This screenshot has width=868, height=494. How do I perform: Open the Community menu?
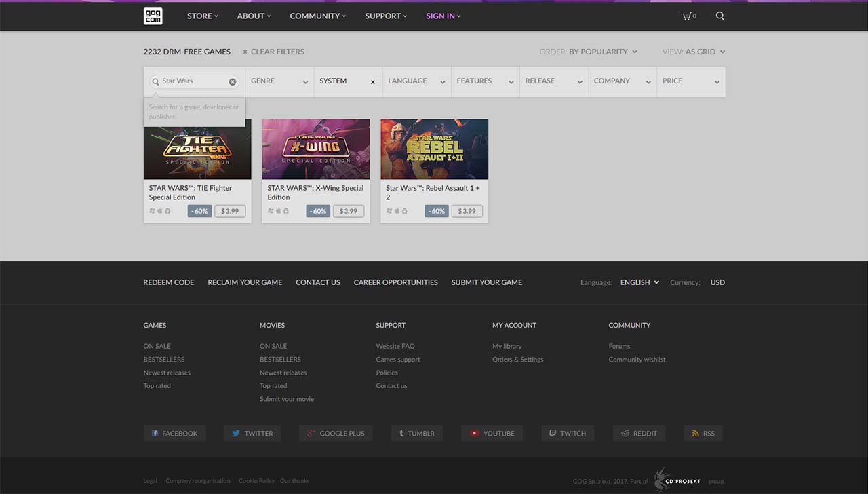317,16
